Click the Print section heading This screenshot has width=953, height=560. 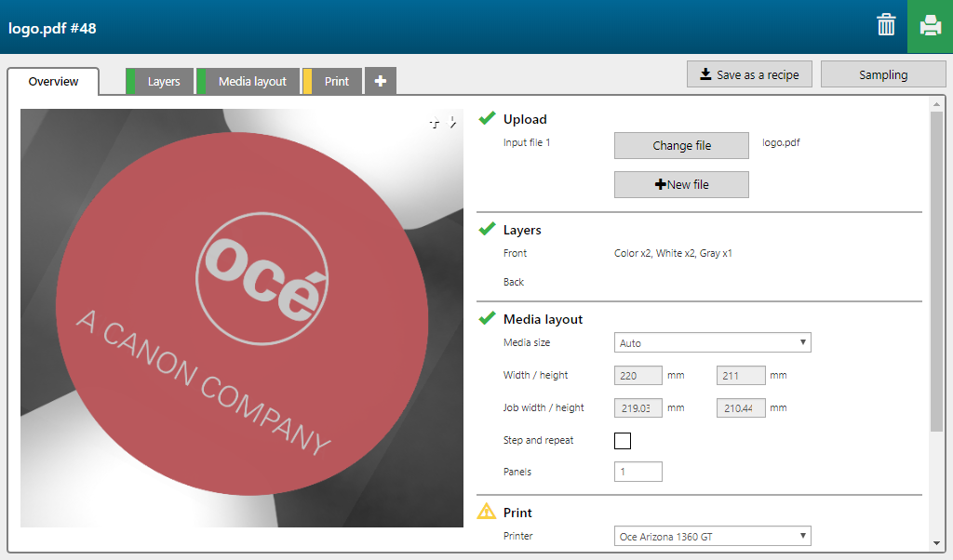coord(517,513)
